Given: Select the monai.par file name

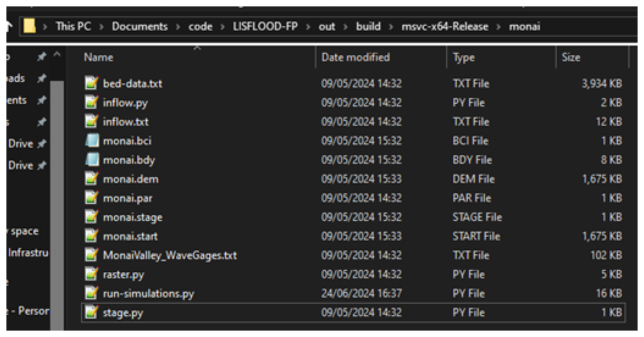Looking at the screenshot, I should 128,198.
